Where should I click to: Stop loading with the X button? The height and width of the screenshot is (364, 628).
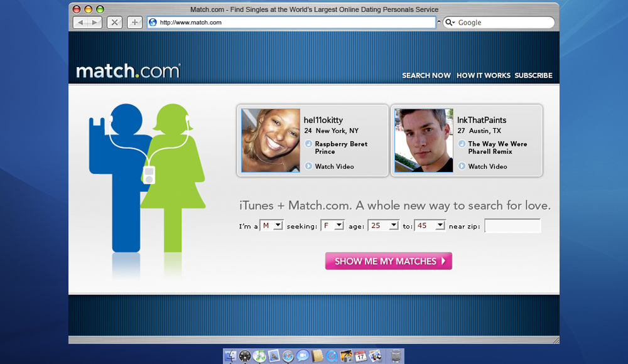114,23
